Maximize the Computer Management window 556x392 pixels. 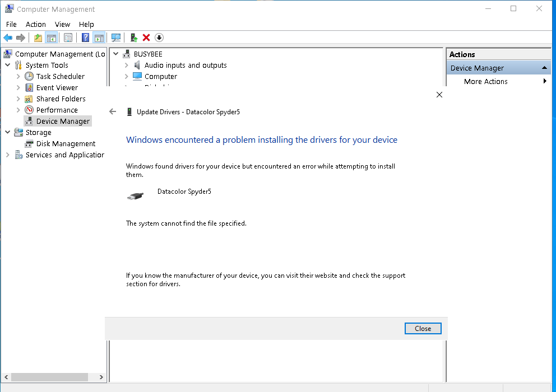pos(513,8)
